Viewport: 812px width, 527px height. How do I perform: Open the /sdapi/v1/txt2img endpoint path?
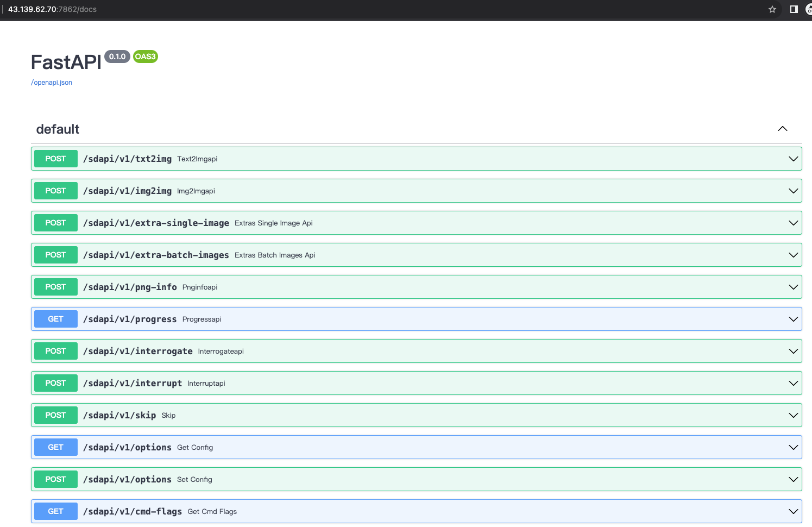(x=128, y=159)
